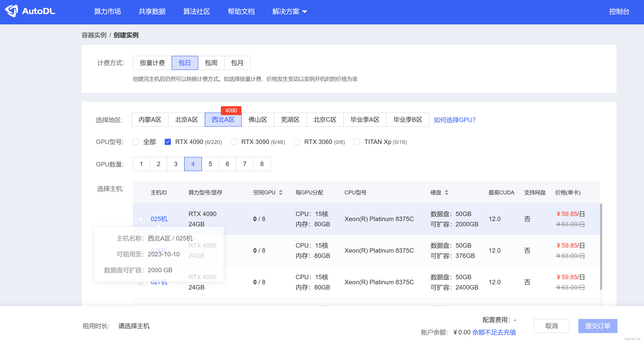This screenshot has width=644, height=342.
Task: Click the AutoDL logo icon
Action: point(11,11)
